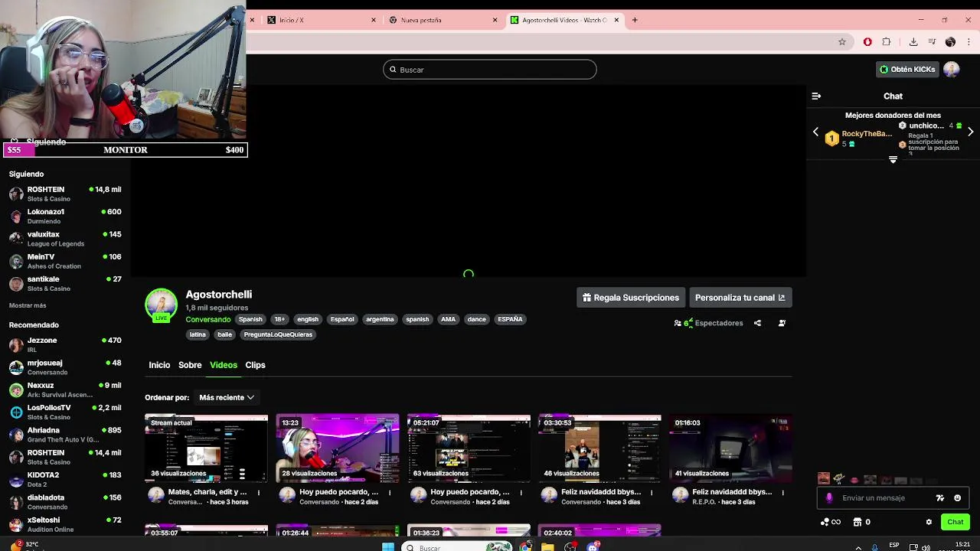Open the browser extensions puzzle icon
The height and width of the screenshot is (551, 980).
[x=887, y=42]
